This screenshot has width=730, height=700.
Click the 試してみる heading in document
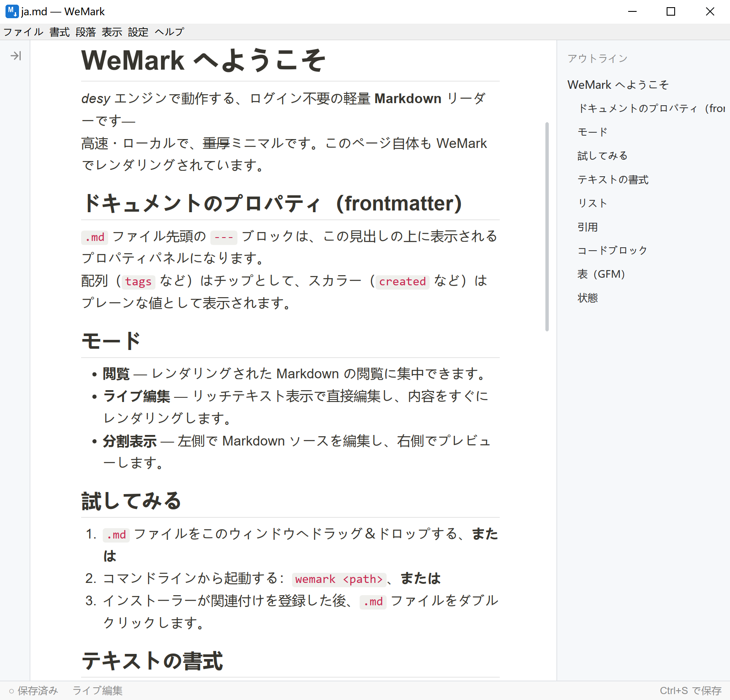point(131,501)
